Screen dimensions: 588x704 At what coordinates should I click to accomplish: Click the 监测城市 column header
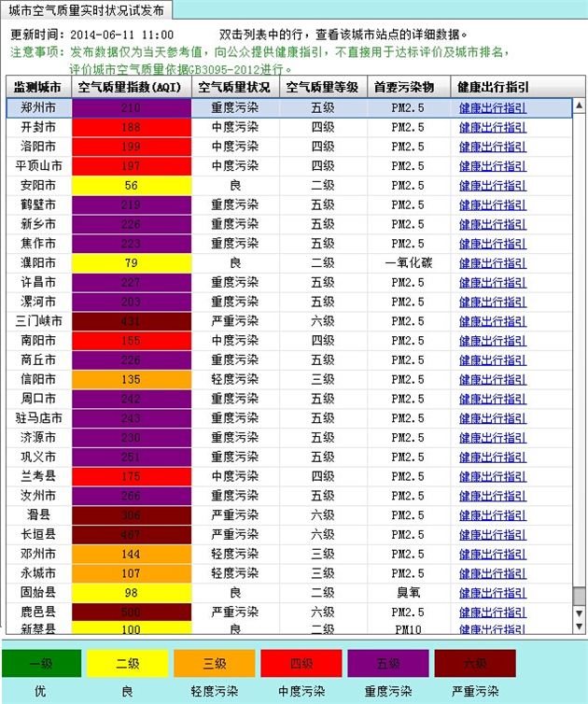coord(38,87)
